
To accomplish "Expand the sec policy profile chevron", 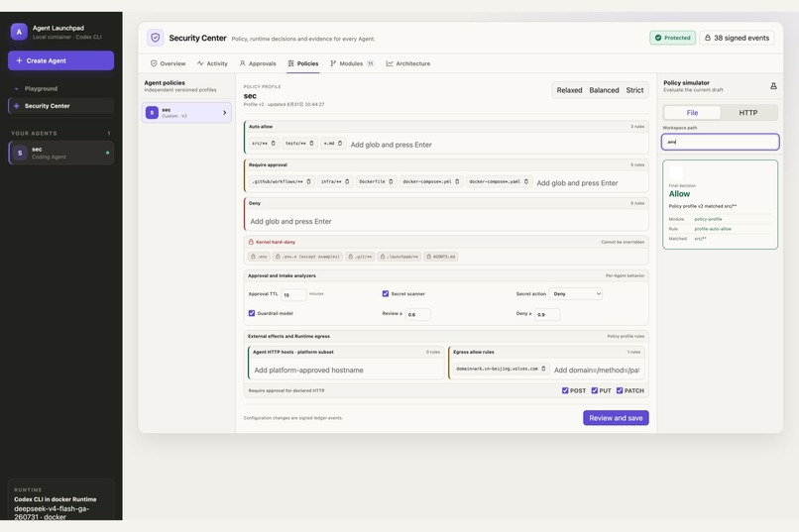I will (224, 113).
